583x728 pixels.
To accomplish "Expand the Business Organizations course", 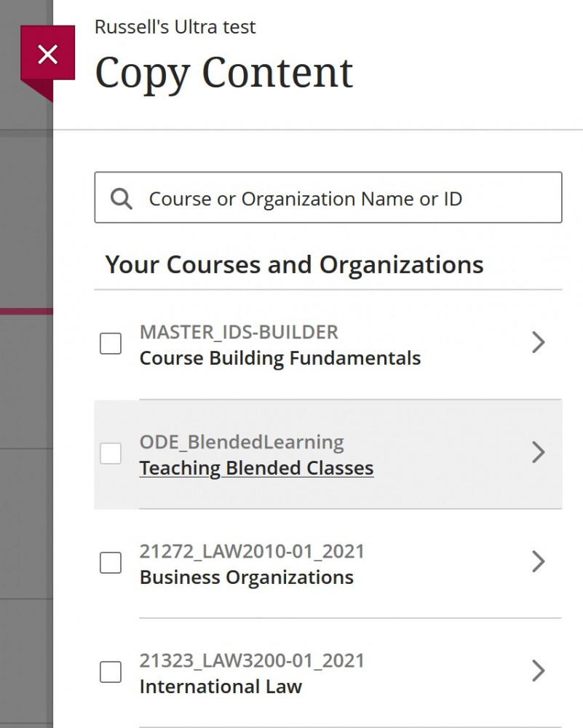I will [539, 561].
